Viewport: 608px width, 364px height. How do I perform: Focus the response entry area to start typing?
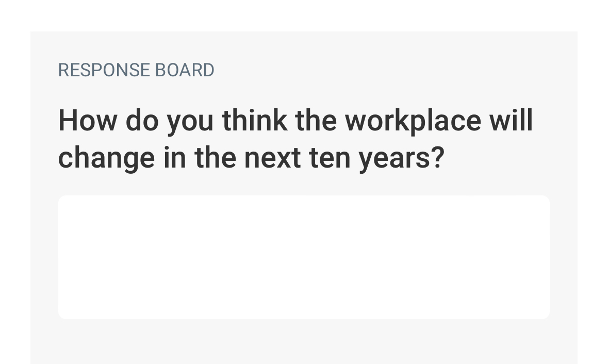click(304, 256)
